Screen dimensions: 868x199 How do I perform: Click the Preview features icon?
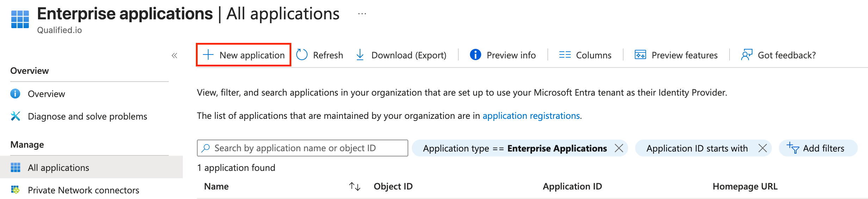pyautogui.click(x=640, y=55)
